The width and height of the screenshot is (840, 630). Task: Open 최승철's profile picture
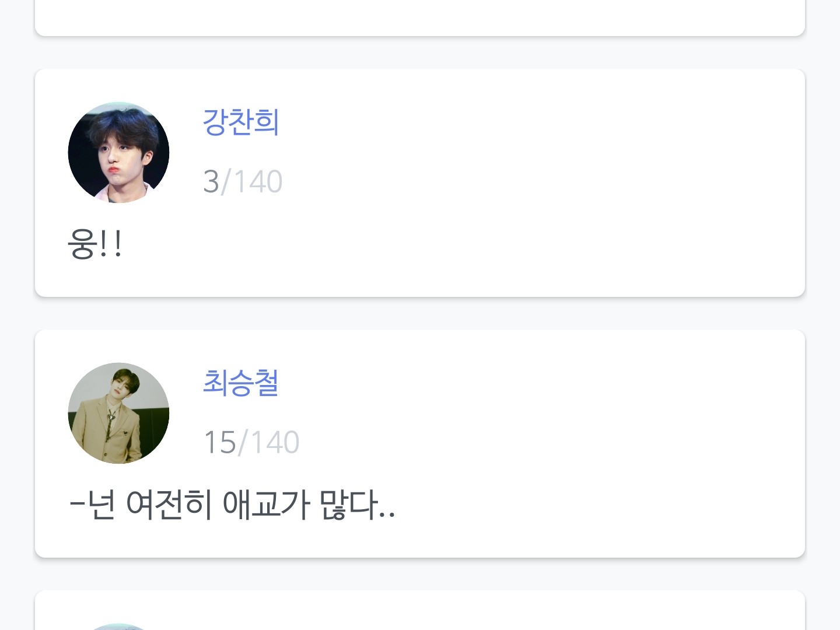[118, 413]
